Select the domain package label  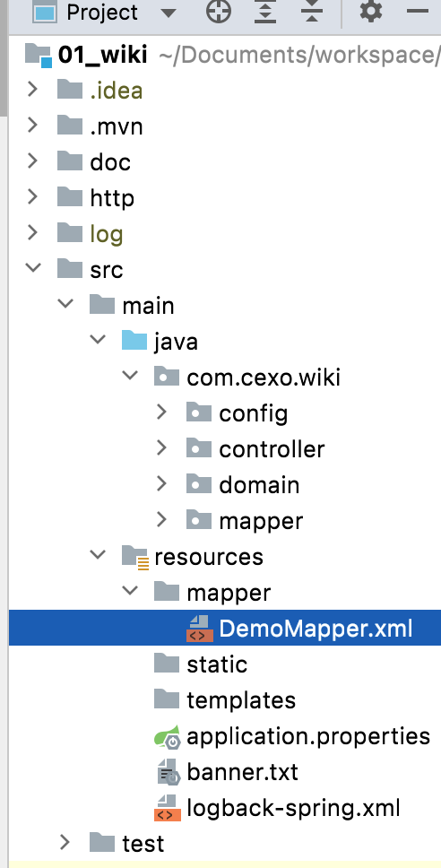(259, 485)
